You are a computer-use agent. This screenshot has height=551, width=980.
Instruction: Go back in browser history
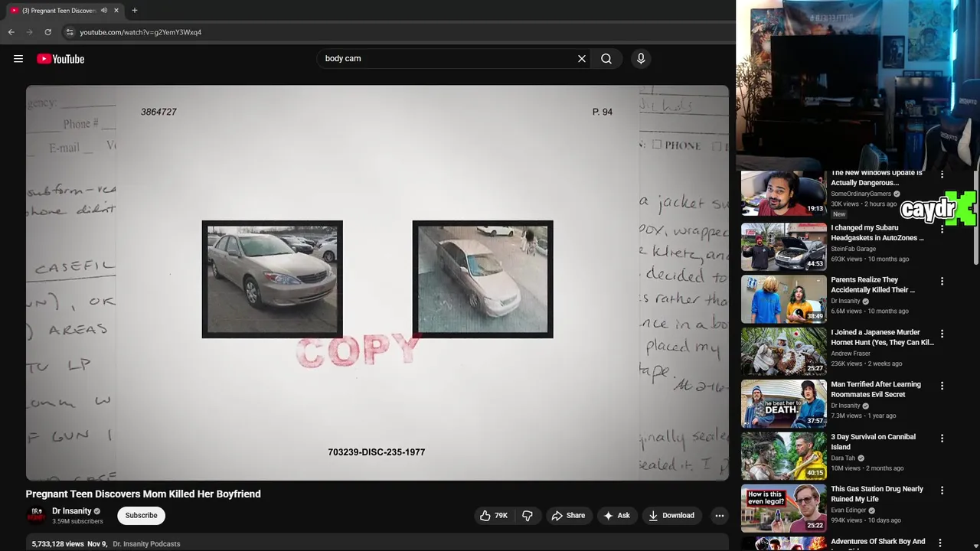pos(11,32)
